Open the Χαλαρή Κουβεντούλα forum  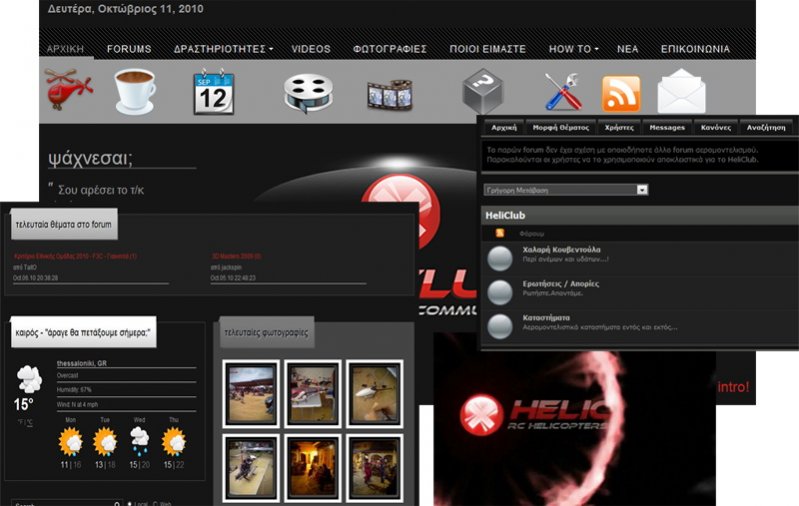(562, 250)
